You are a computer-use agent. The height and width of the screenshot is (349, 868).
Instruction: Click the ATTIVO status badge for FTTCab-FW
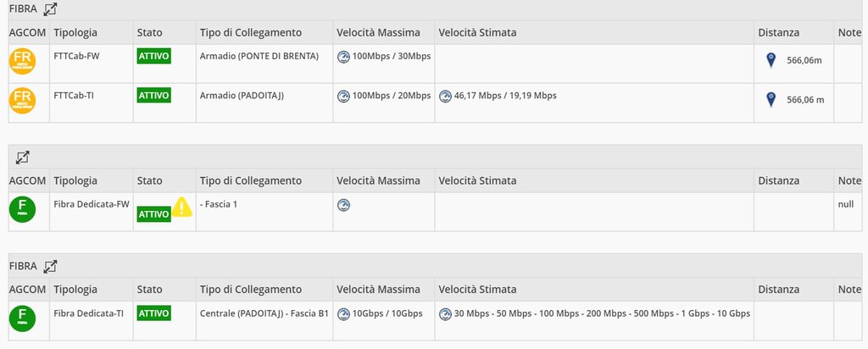pyautogui.click(x=153, y=56)
